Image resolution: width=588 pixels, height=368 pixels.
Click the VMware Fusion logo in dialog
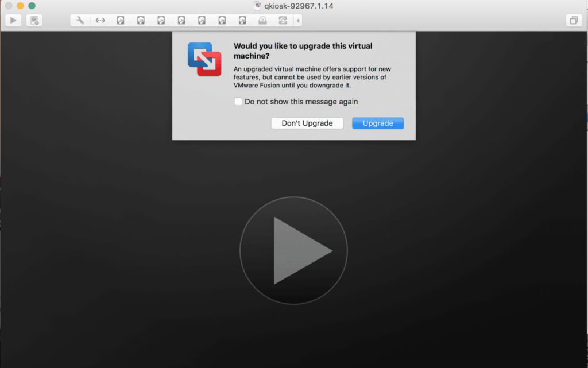click(204, 59)
